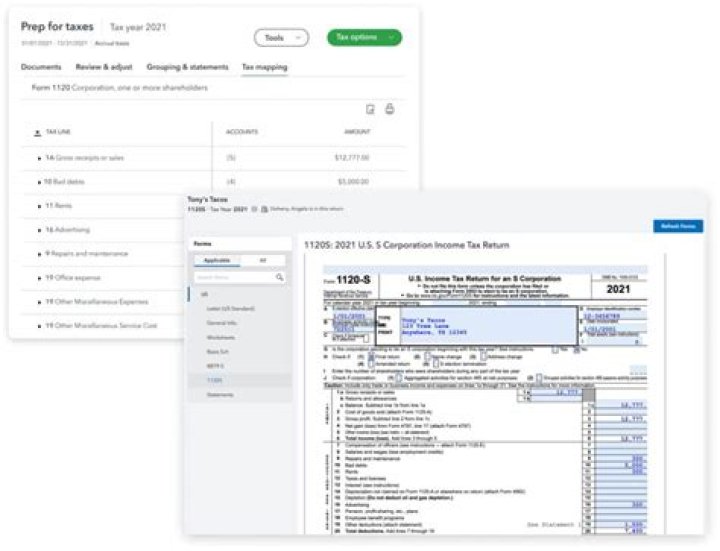This screenshot has height=551, width=720.
Task: Switch to the Documents tab
Action: coord(41,67)
